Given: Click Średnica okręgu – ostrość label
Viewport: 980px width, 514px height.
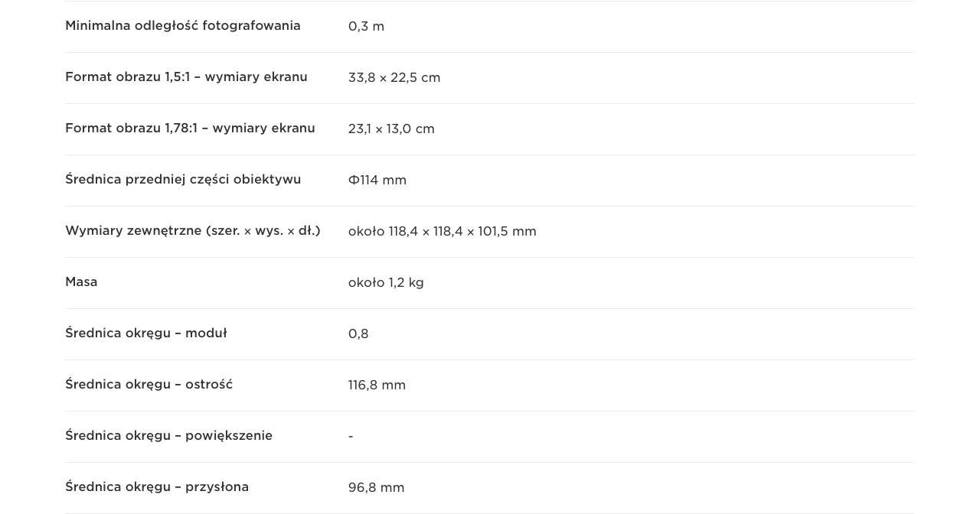Looking at the screenshot, I should pos(149,385).
